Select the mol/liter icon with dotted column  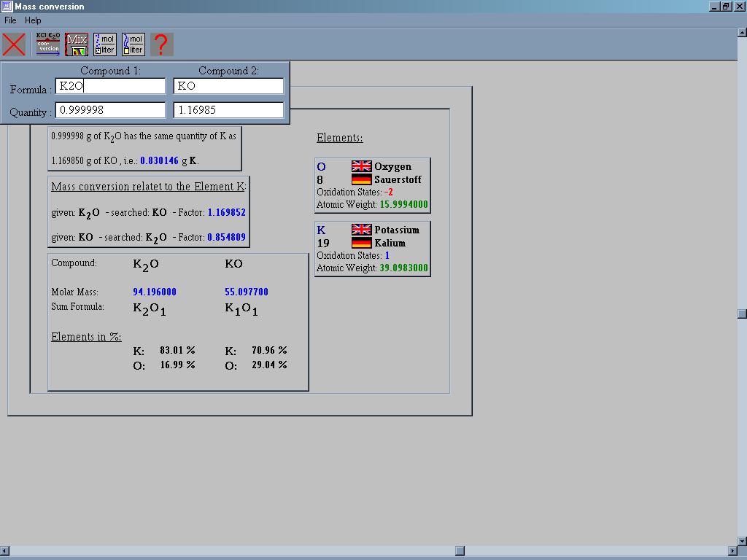105,44
